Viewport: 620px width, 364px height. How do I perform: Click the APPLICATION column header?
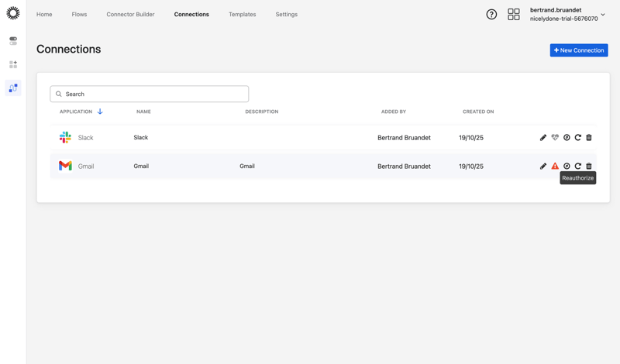pos(76,112)
